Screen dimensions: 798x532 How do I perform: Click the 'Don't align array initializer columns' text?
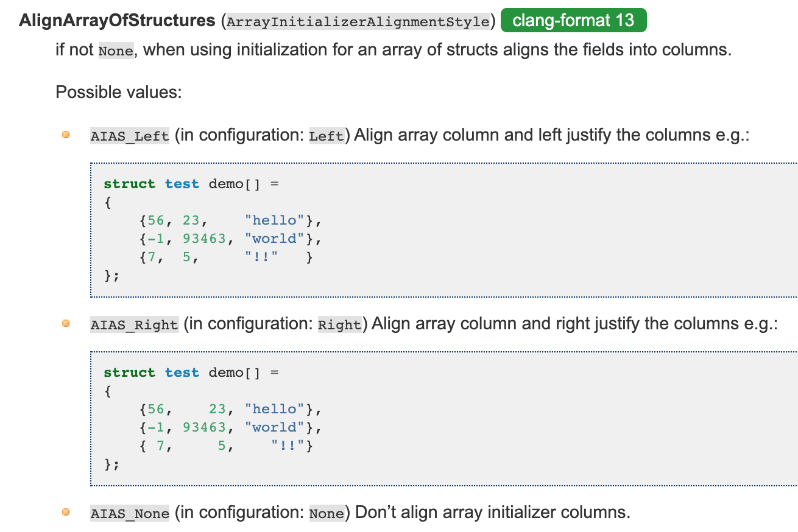[x=492, y=512]
